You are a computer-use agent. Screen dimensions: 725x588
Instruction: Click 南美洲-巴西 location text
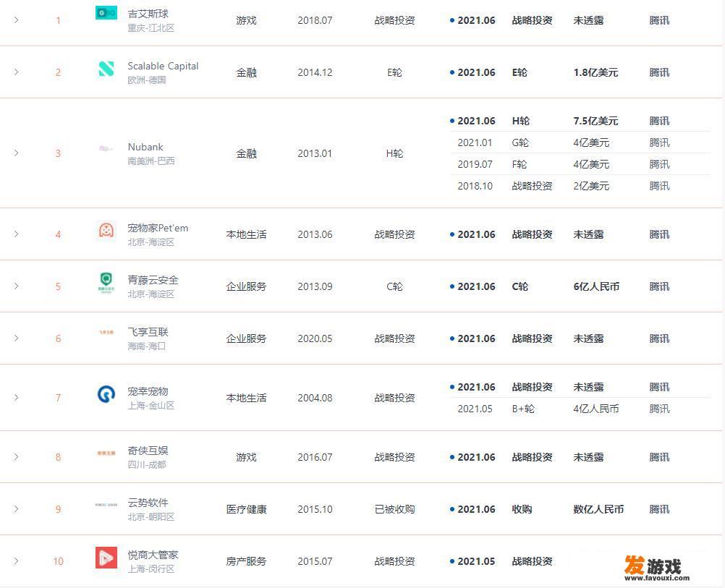coord(150,161)
